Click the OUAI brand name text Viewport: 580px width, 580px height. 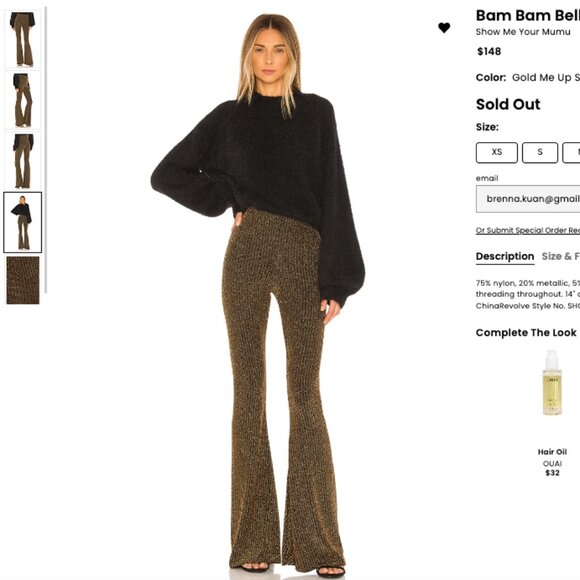[552, 463]
